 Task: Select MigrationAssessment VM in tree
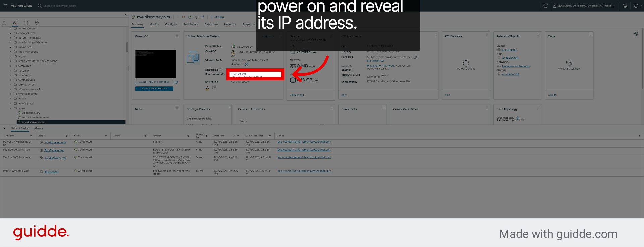click(x=35, y=117)
